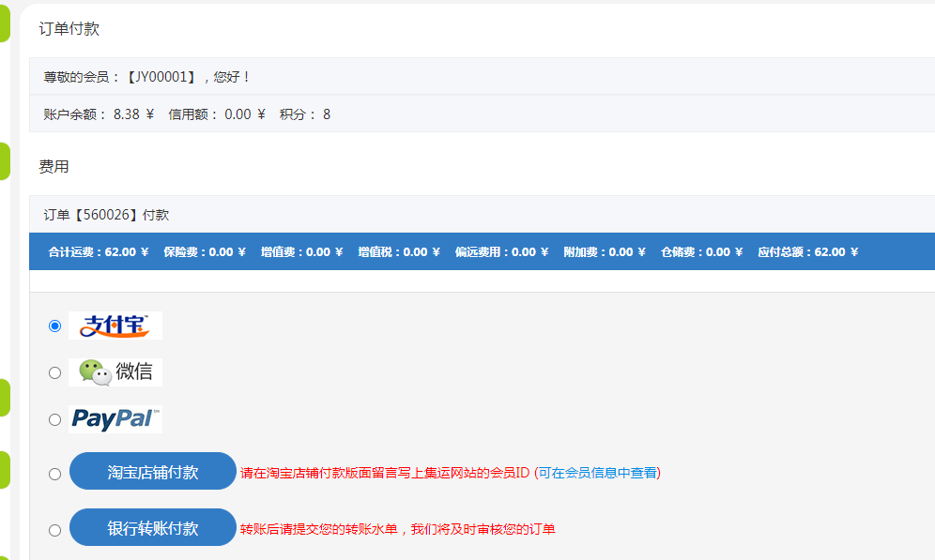Click the 仓储费 0.00 ¥ text
The image size is (935, 560).
pos(702,252)
